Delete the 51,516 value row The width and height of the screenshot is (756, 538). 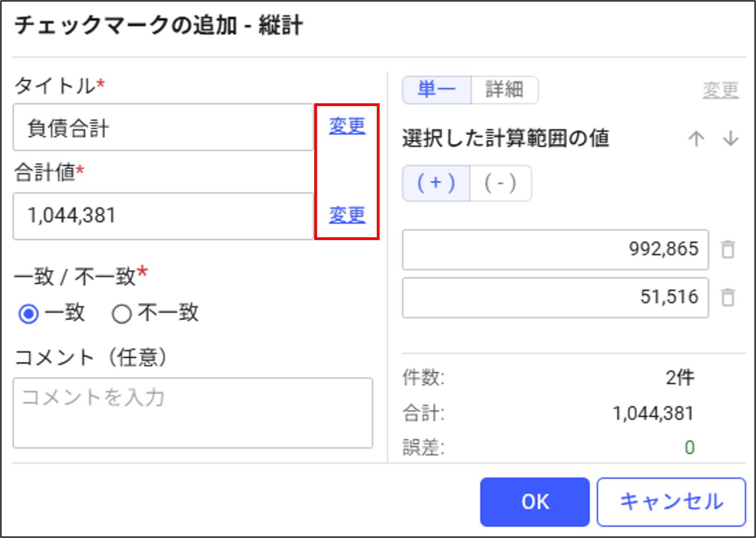click(728, 298)
